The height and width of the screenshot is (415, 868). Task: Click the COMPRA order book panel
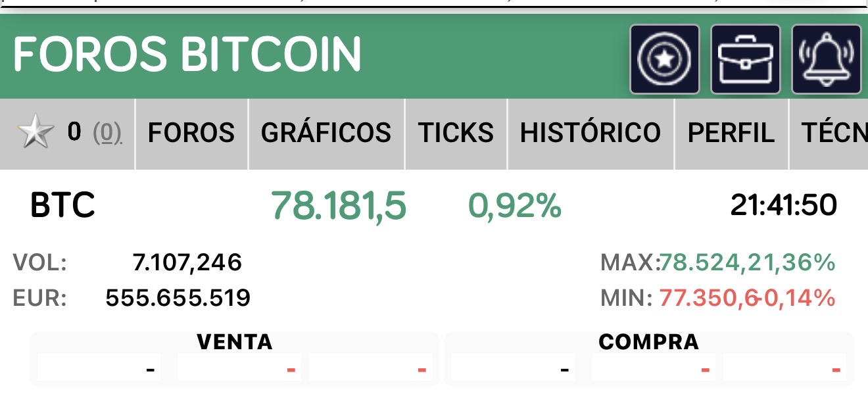click(x=649, y=359)
